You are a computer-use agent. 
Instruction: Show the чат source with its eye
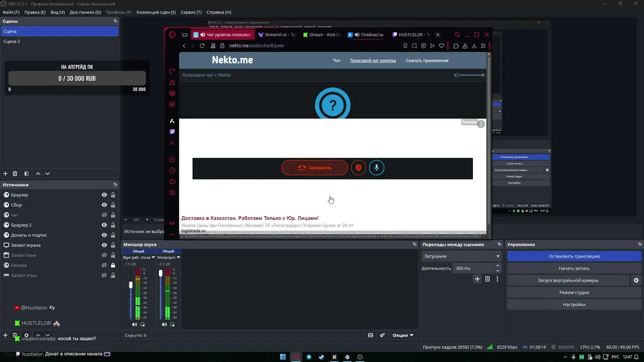coord(104,215)
